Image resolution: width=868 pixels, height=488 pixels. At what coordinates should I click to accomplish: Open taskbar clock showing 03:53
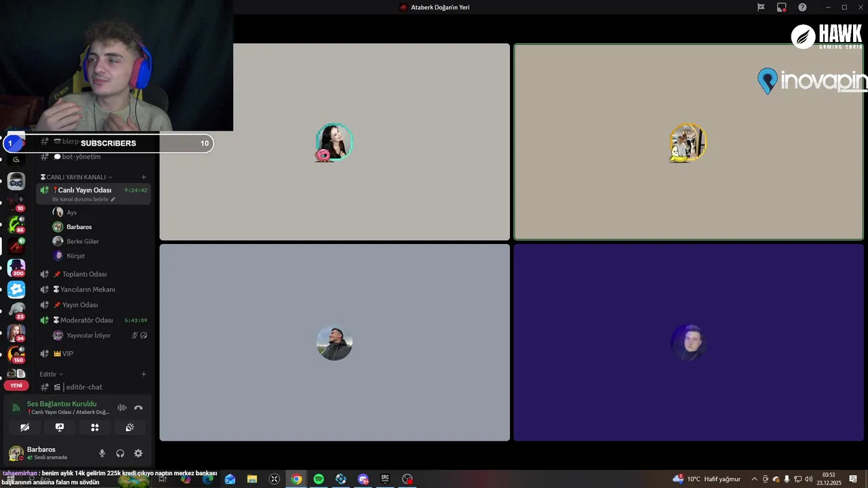pyautogui.click(x=829, y=479)
